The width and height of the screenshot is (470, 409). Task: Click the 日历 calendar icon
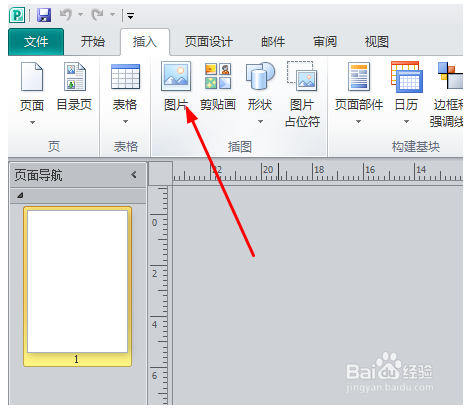point(407,77)
